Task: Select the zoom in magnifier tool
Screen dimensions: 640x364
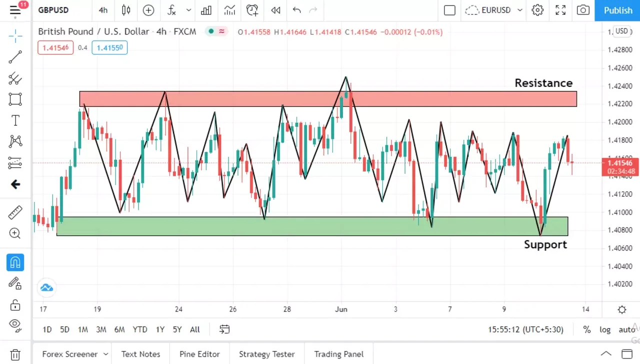Action: 15,233
